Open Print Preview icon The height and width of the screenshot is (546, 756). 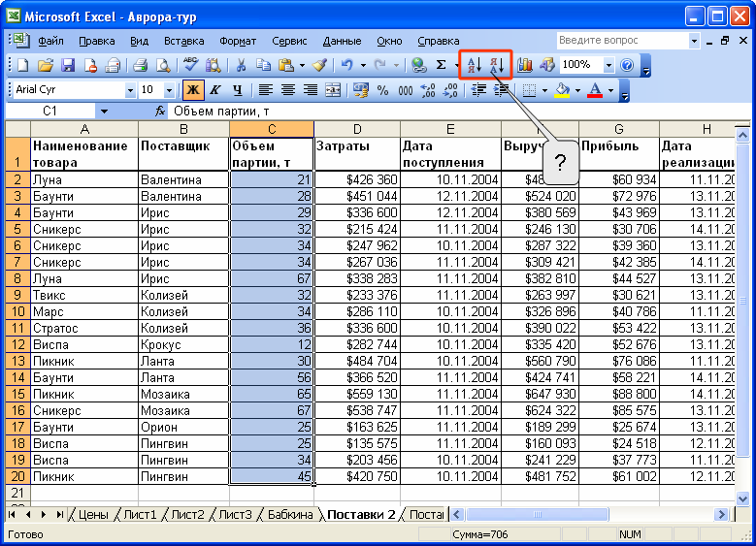point(162,65)
